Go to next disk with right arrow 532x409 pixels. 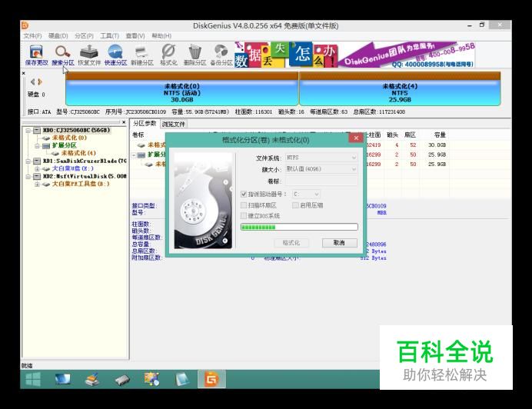pos(40,81)
